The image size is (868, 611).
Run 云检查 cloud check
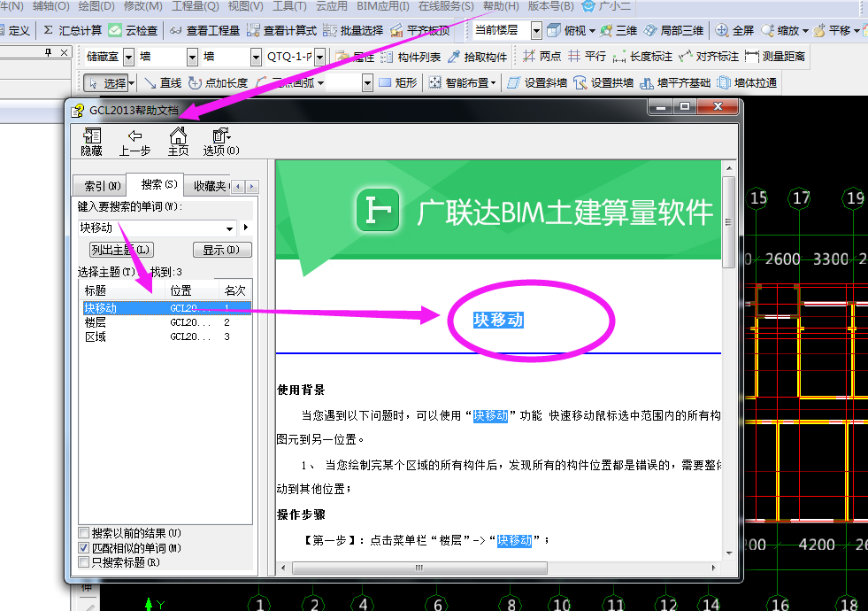point(133,30)
